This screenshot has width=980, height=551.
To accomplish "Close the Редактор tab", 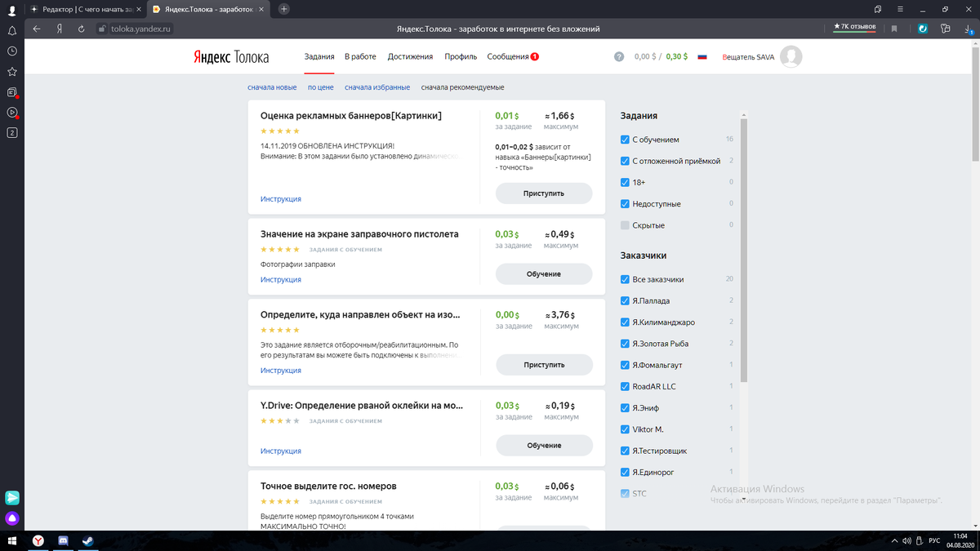I will 140,9.
